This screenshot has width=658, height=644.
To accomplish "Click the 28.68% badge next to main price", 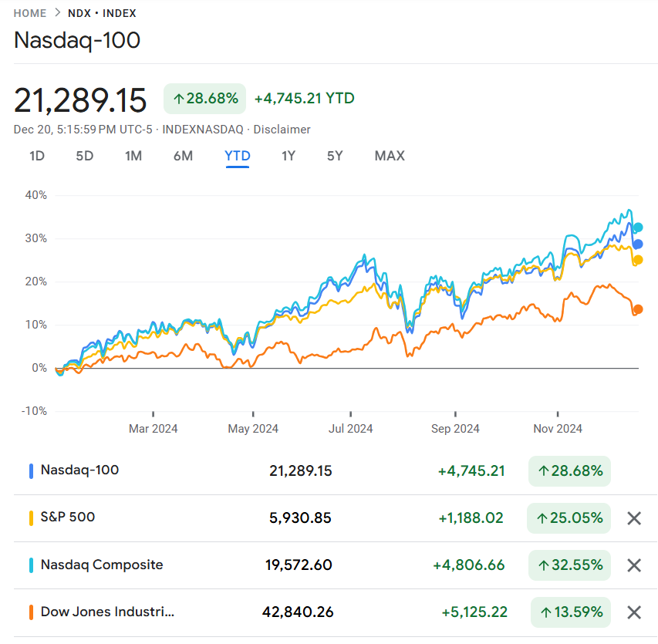I will pyautogui.click(x=204, y=99).
